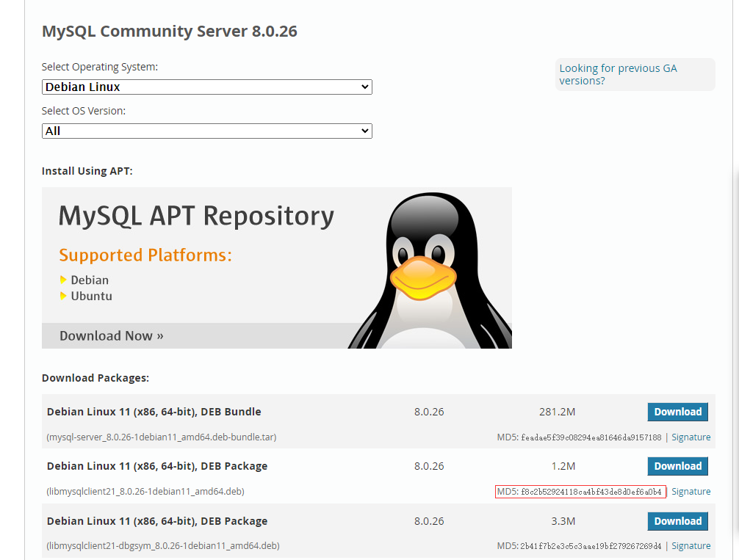Open the Select Operating System dropdown

(x=207, y=87)
